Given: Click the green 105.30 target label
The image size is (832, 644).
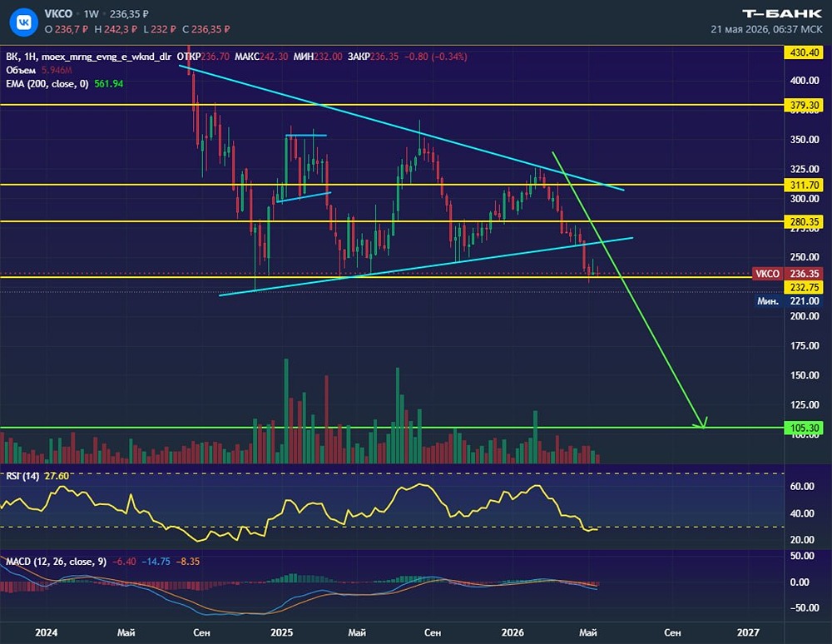Looking at the screenshot, I should pyautogui.click(x=804, y=429).
